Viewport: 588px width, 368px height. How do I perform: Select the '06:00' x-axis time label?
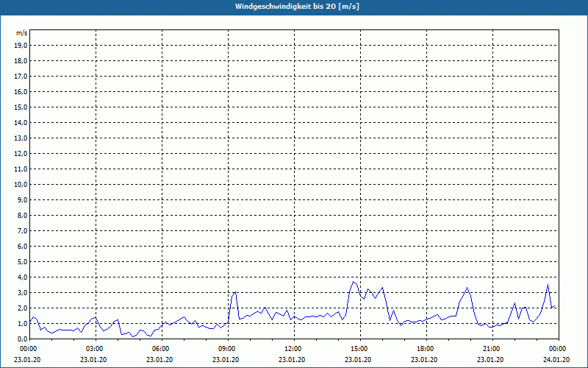point(159,349)
